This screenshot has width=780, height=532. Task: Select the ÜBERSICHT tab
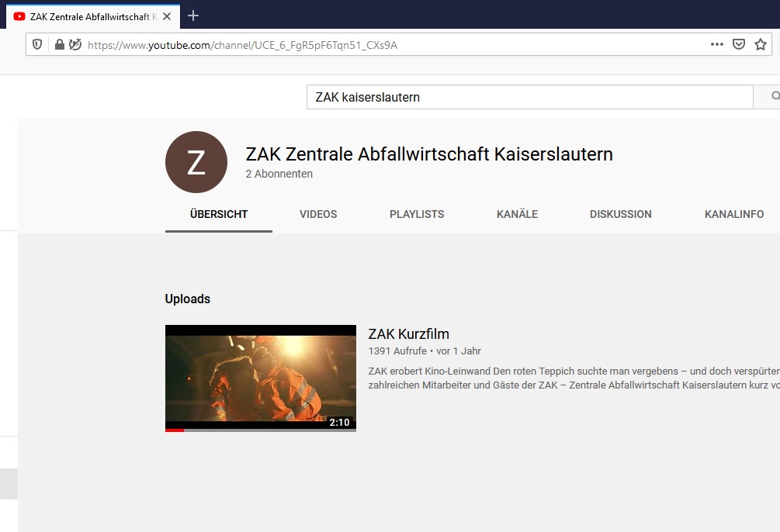coord(219,214)
